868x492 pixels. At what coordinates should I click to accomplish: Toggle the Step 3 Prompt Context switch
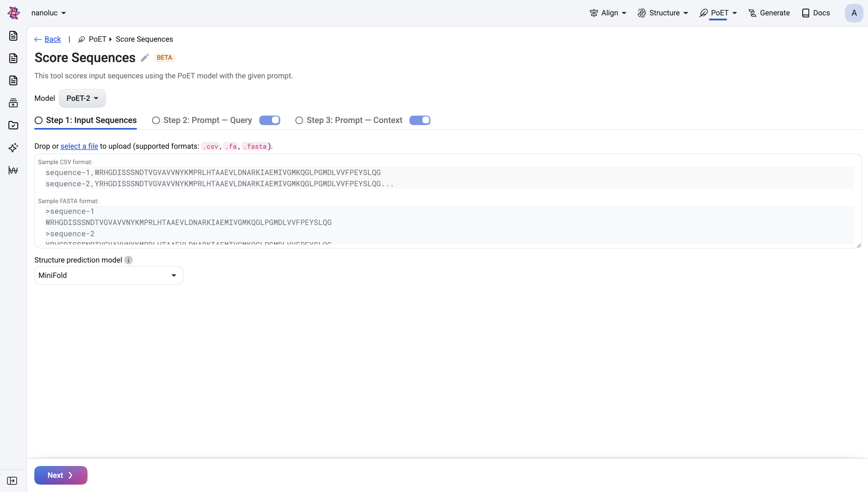(x=420, y=120)
